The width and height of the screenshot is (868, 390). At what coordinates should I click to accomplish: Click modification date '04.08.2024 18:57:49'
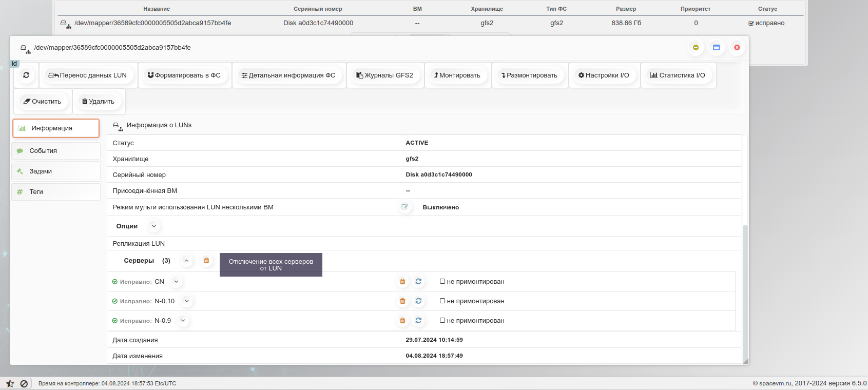click(434, 356)
